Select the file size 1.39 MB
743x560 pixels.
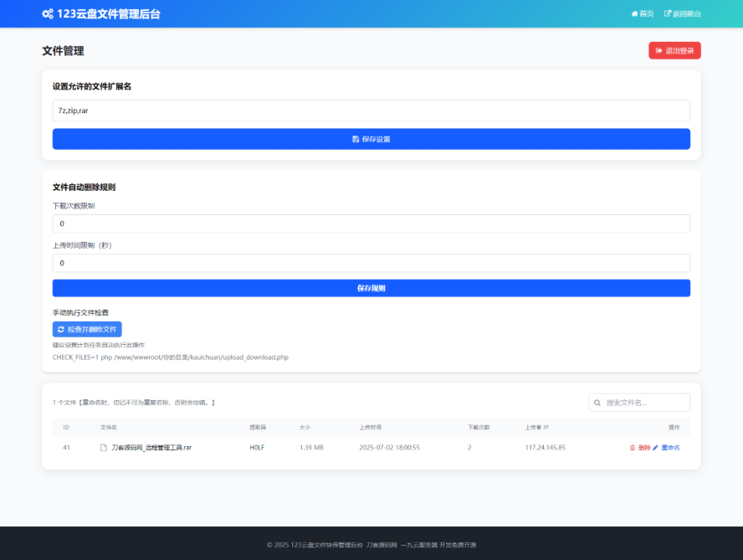311,448
